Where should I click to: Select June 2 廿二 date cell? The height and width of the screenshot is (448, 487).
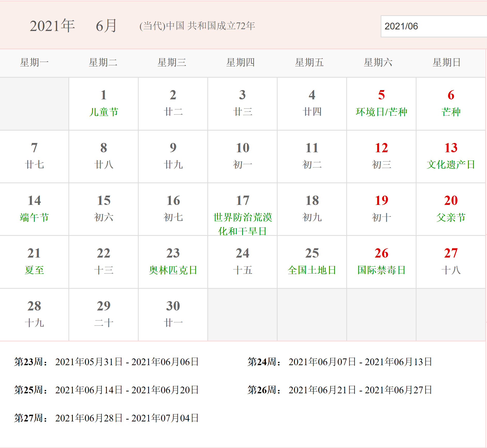point(173,104)
